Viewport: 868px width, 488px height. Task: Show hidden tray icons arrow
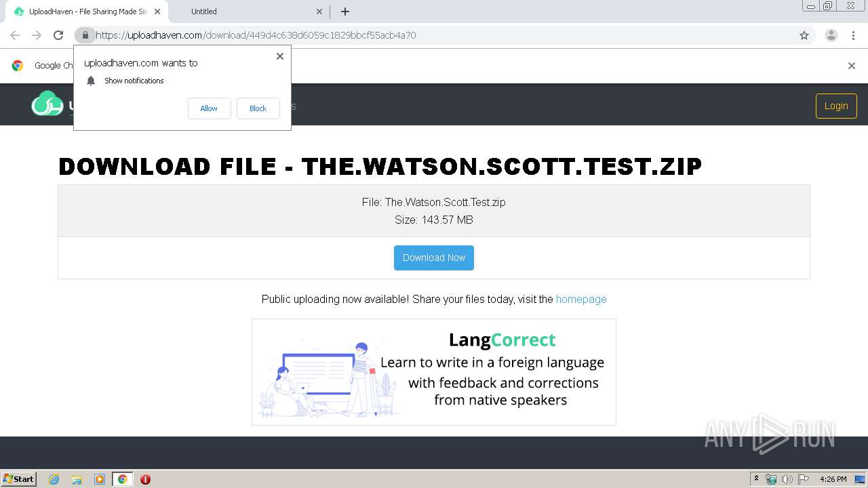click(x=756, y=479)
